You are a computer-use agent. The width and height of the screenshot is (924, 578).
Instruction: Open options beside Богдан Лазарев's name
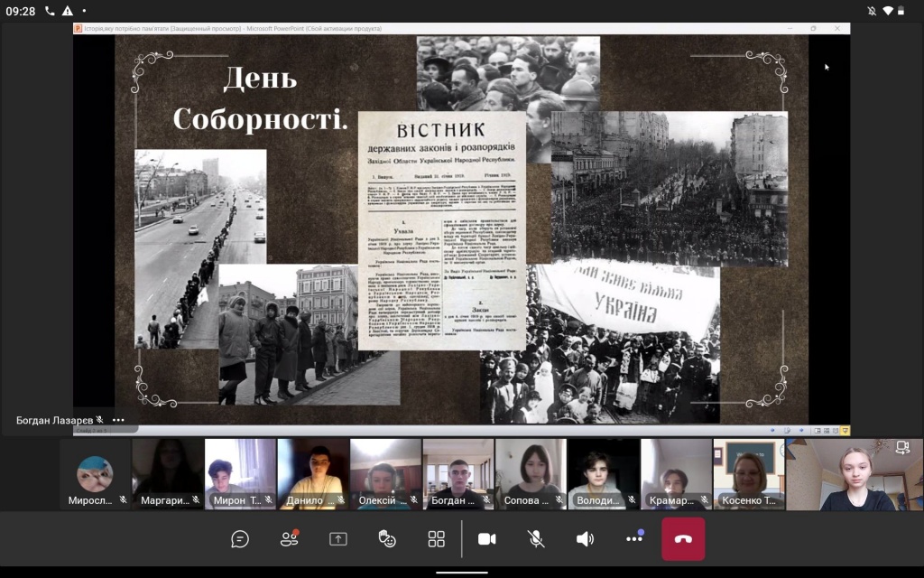pyautogui.click(x=118, y=420)
